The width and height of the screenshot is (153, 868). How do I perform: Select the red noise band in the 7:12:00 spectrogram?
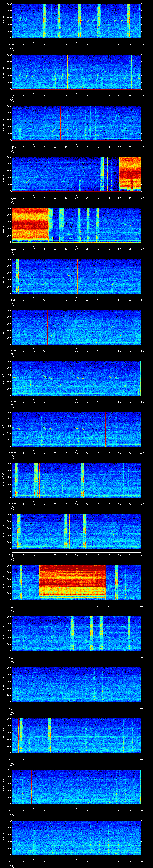coord(73,582)
